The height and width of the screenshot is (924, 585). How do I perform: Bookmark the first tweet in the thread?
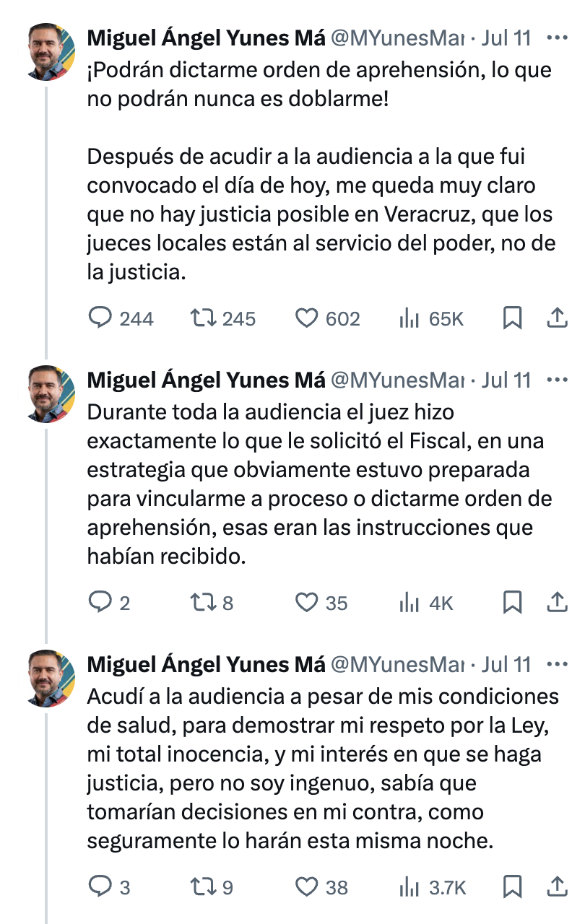click(512, 318)
